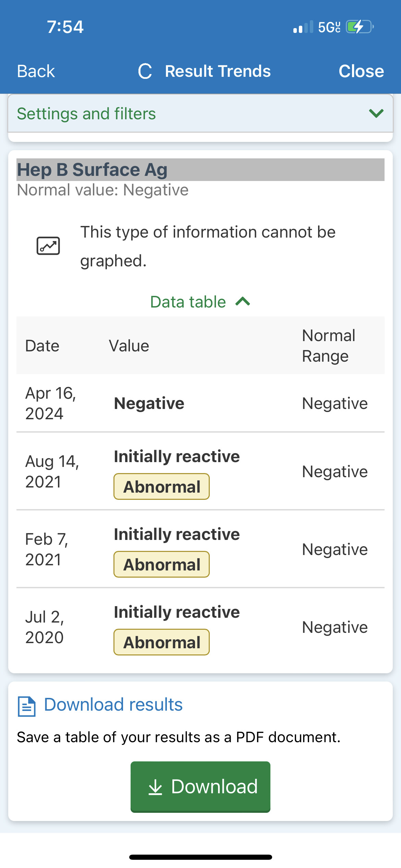
Task: Tap the cellular signal bars
Action: coord(303,27)
